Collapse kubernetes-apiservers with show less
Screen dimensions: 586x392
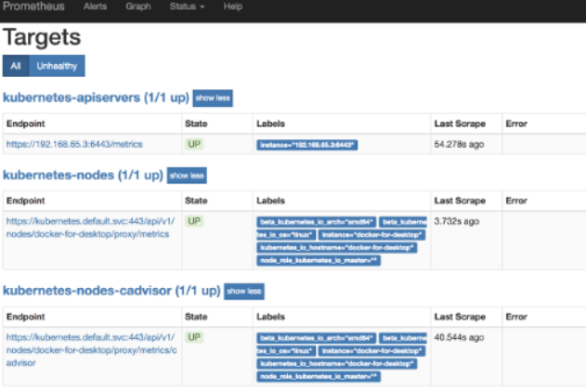point(213,98)
